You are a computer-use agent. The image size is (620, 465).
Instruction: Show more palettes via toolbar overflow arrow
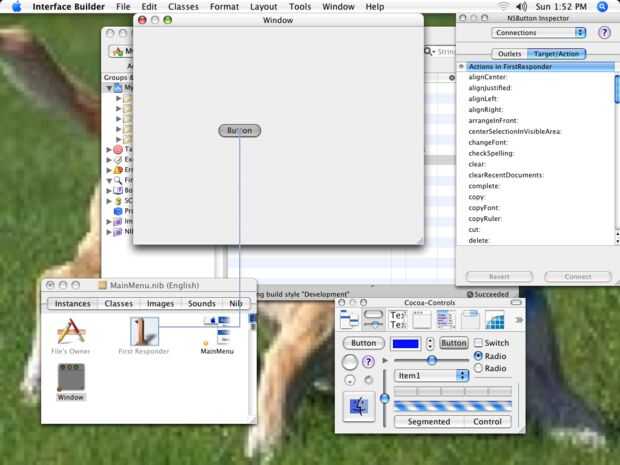pos(518,319)
